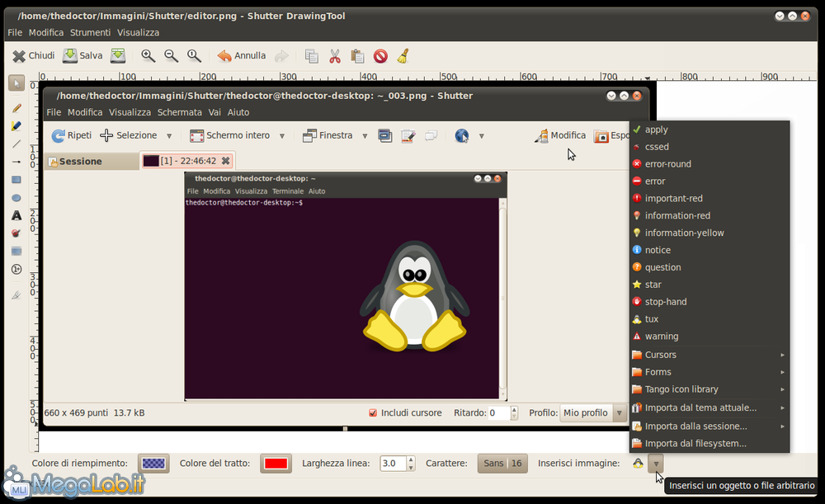Open the Inserisci immagine dropdown arrow
The height and width of the screenshot is (504, 825).
point(657,464)
